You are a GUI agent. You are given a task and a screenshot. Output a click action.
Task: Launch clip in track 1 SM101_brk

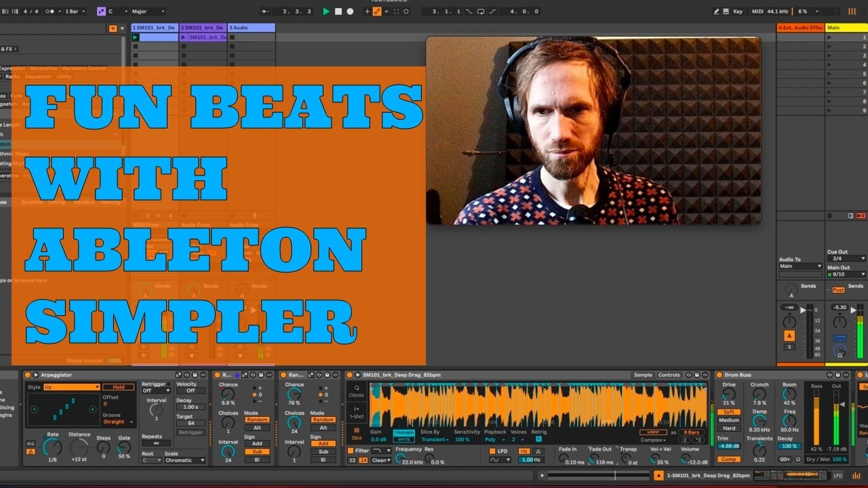pyautogui.click(x=135, y=37)
